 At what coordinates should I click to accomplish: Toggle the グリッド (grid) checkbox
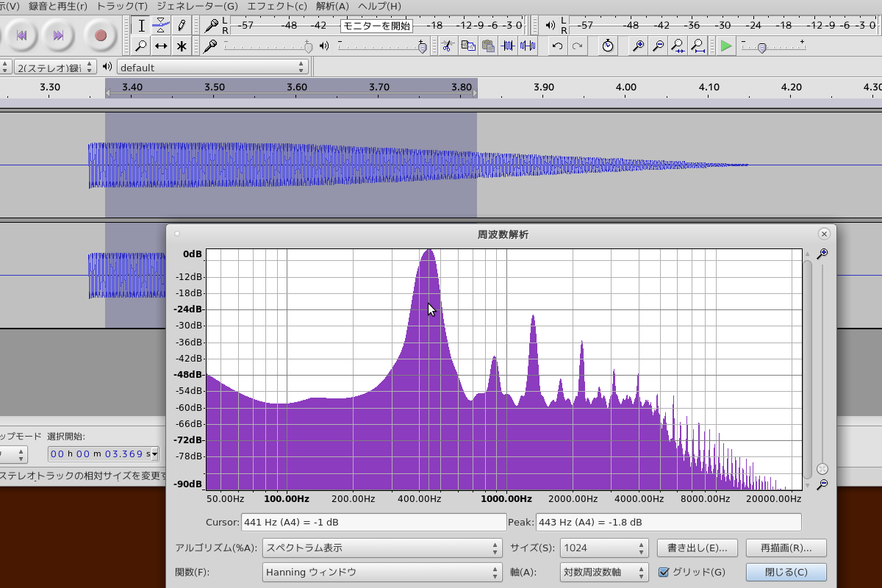coord(664,572)
